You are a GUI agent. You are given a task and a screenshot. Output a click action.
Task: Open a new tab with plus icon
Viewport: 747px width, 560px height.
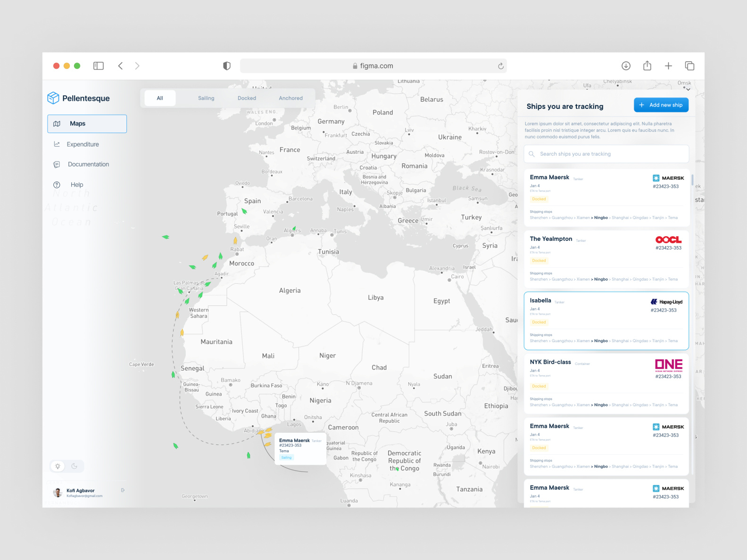668,66
